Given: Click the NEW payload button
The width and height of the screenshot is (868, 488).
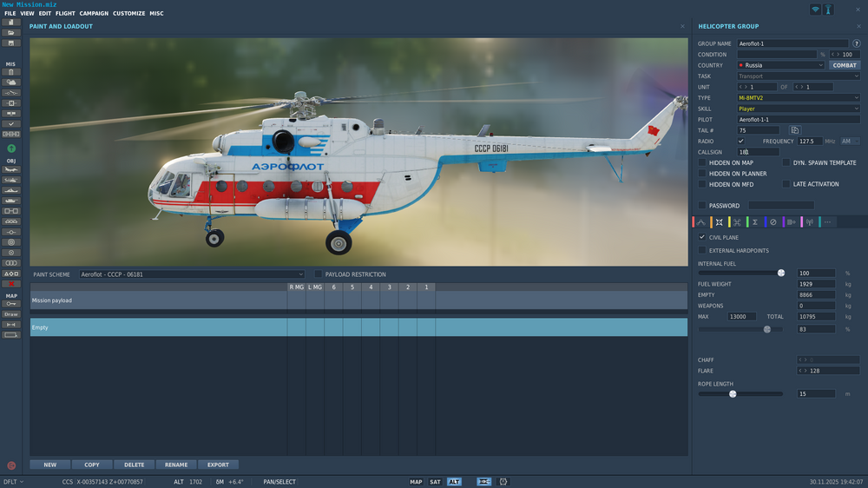Looking at the screenshot, I should [x=49, y=465].
